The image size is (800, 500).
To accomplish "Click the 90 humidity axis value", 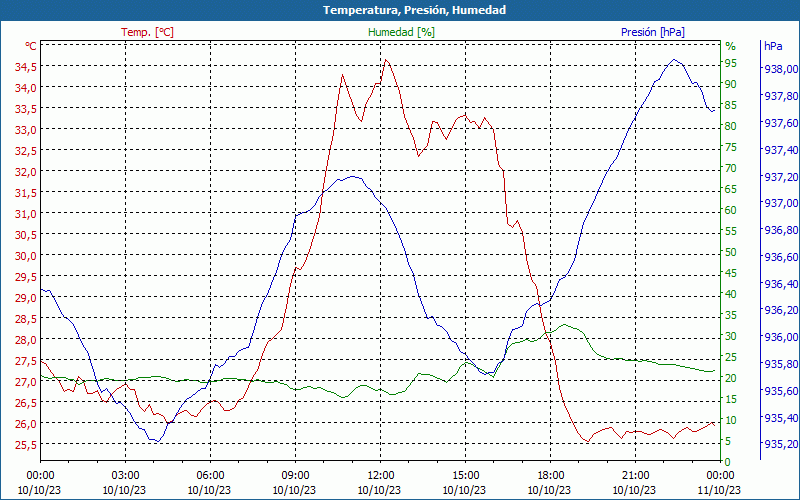I will pyautogui.click(x=731, y=84).
